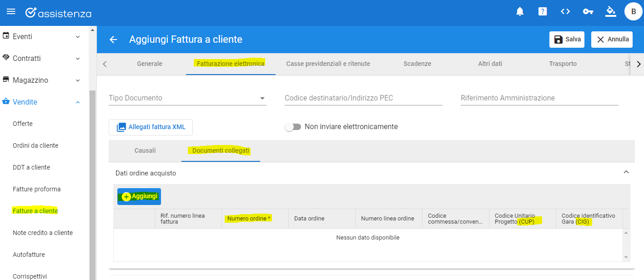Open the notifications bell
This screenshot has width=644, height=280.
click(520, 12)
